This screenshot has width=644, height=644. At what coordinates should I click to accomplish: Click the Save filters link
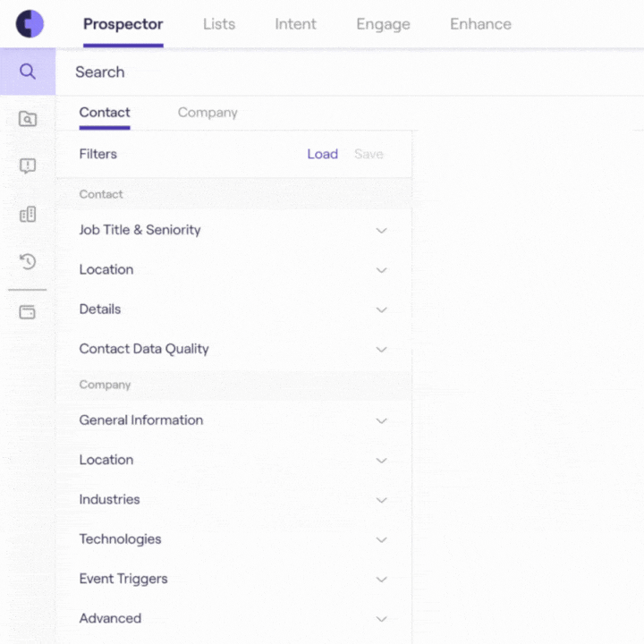pos(369,154)
